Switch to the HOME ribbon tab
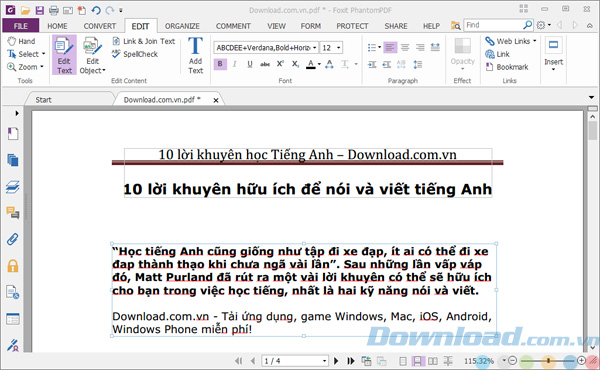Screen dimensions: 600x370 point(57,26)
